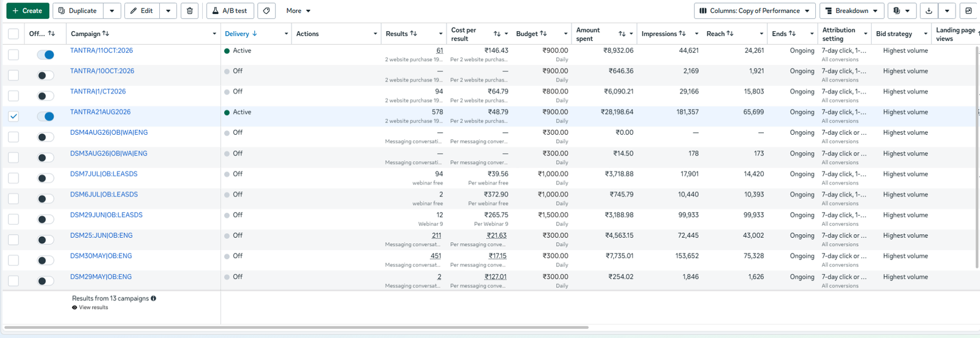Click the charts panel icon at far right

pos(968,11)
